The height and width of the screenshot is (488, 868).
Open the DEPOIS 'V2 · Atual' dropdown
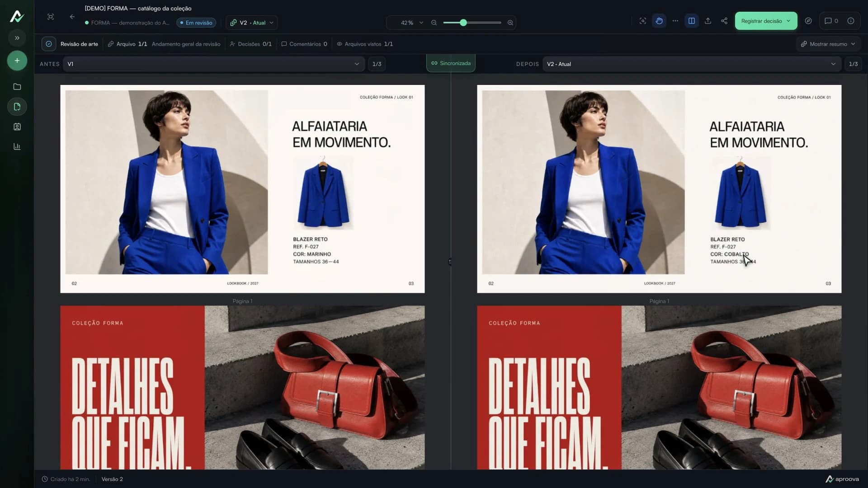click(x=692, y=64)
